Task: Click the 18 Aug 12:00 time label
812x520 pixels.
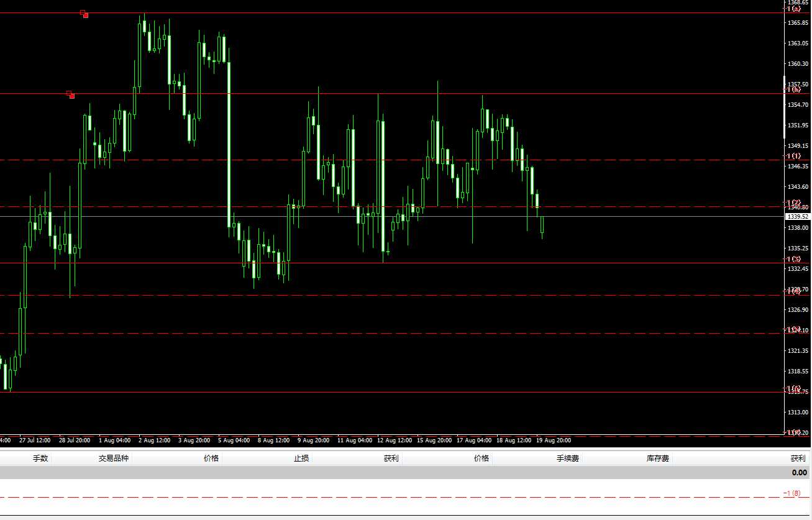Action: pos(513,440)
